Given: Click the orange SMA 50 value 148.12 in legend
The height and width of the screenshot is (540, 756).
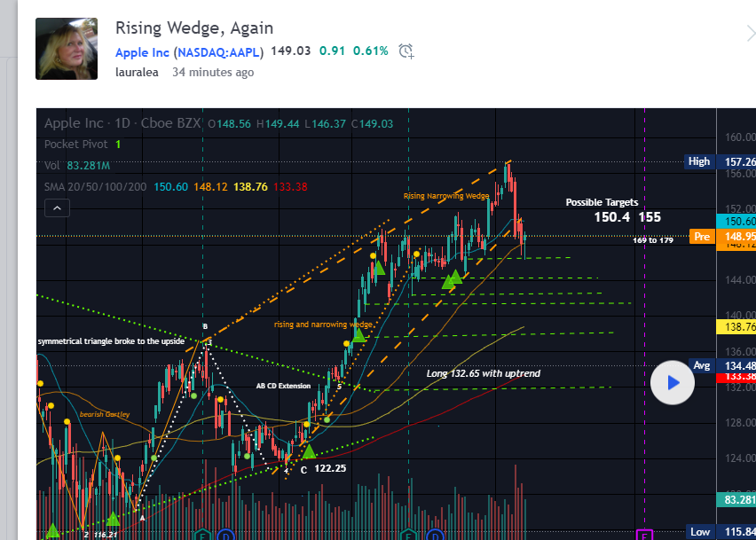Looking at the screenshot, I should coord(210,187).
